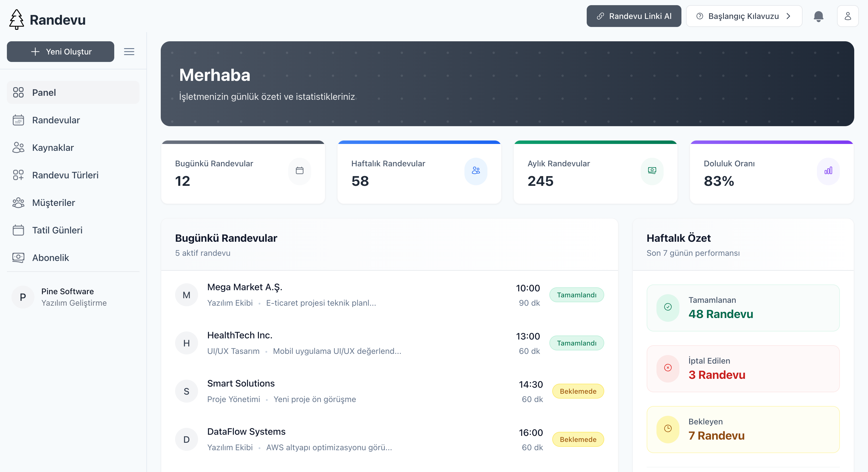Open Yeni Oluştur create menu
The width and height of the screenshot is (868, 472).
[x=61, y=52]
